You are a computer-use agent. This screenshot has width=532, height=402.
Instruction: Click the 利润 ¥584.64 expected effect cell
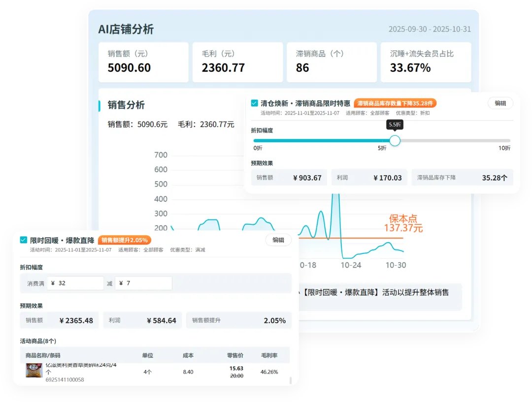click(142, 320)
